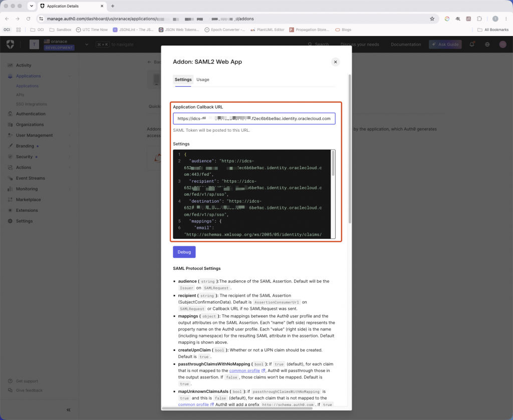This screenshot has height=420, width=513.
Task: Close the SAML2 Web App addon dialog
Action: pos(335,62)
